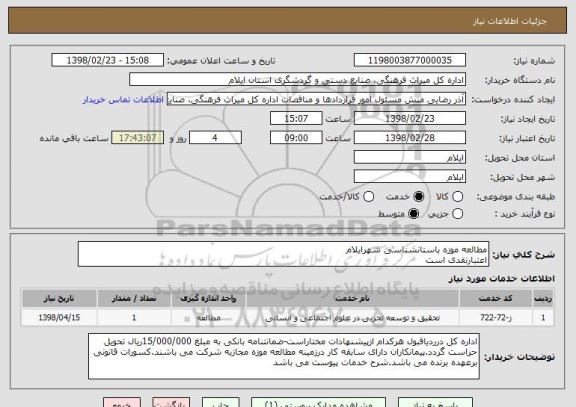Click the date cell 1398/04/15
Image resolution: width=576 pixels, height=407 pixels.
(x=59, y=317)
